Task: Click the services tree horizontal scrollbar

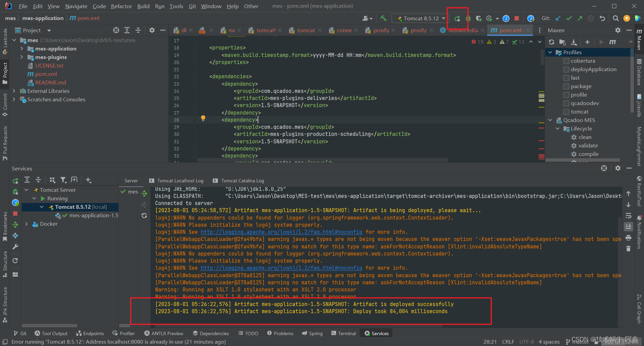Action: tap(49, 326)
